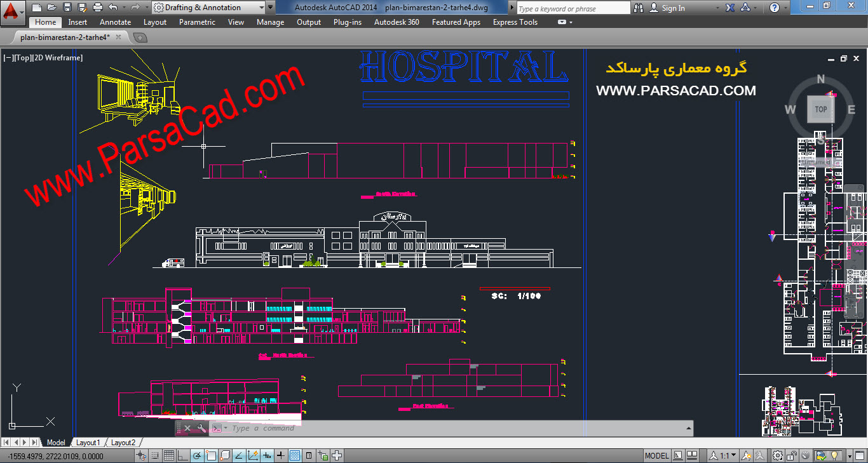Image resolution: width=868 pixels, height=463 pixels.
Task: Click the command line wrench customize icon
Action: tap(201, 428)
